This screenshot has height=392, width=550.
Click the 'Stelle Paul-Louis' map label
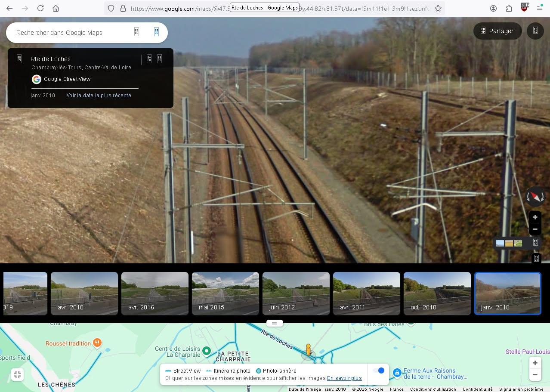(528, 352)
